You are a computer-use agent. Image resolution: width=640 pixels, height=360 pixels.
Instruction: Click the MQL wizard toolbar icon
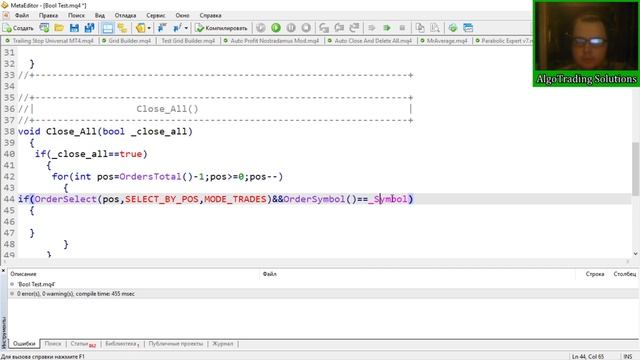pyautogui.click(x=140, y=28)
